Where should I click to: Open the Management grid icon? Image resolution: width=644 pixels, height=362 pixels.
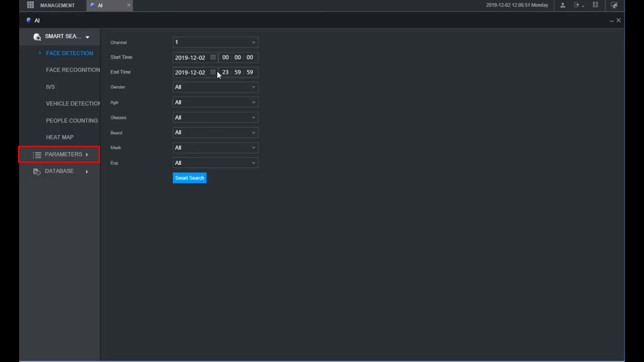(31, 5)
